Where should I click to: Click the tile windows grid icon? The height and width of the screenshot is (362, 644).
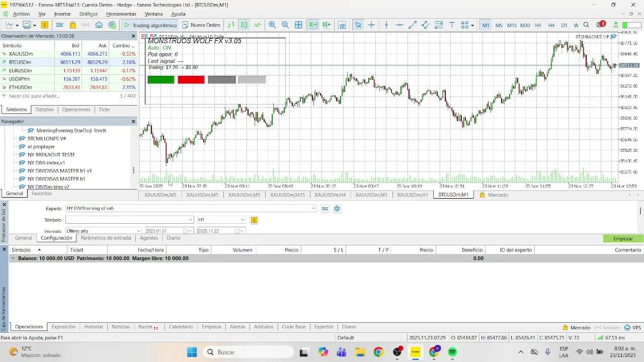coord(298,25)
